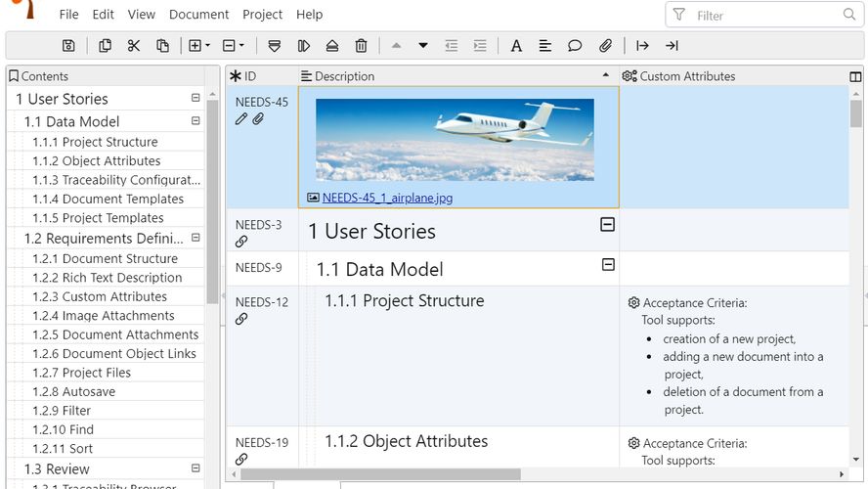Click the Filter search field
The image size is (868, 489).
(762, 15)
